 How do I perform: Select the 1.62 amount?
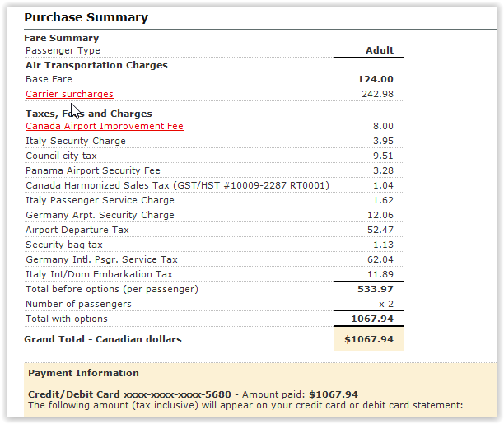(x=383, y=200)
